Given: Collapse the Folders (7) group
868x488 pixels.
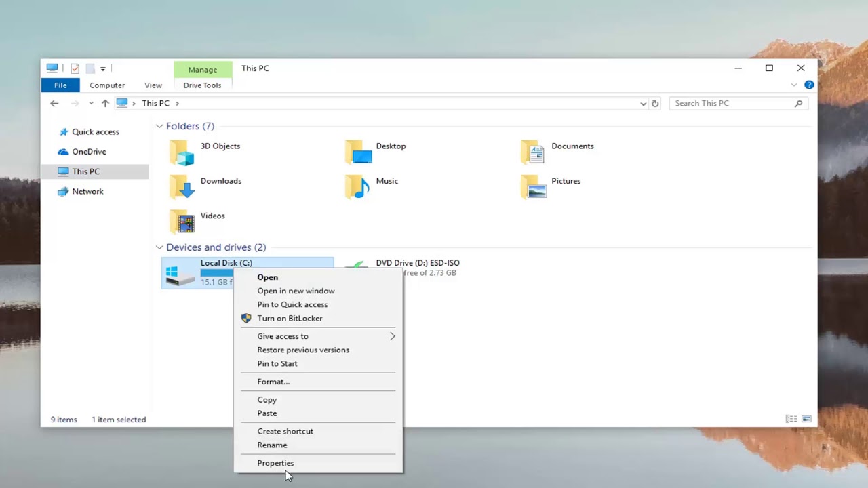Looking at the screenshot, I should click(159, 126).
